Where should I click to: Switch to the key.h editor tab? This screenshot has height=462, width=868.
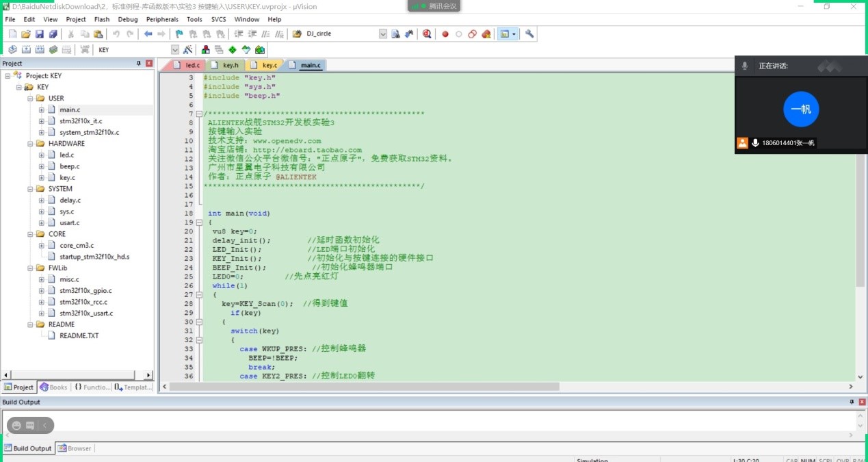pos(231,65)
